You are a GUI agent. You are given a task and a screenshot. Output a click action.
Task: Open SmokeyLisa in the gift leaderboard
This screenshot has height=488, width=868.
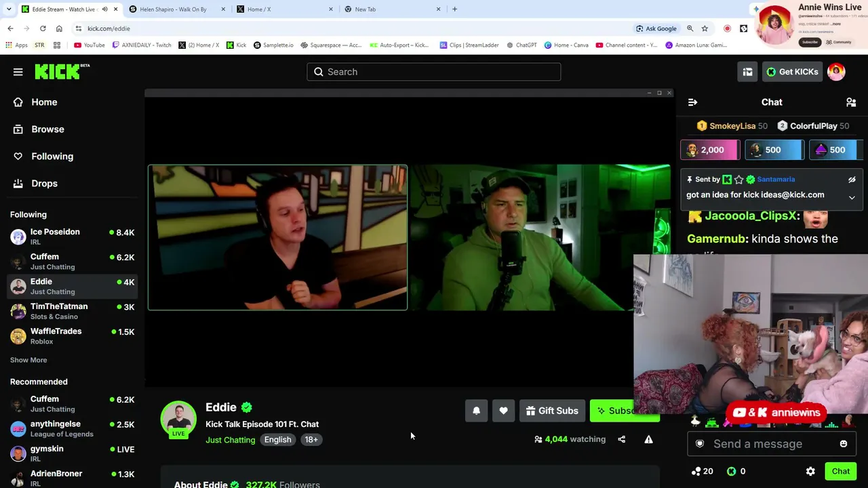click(x=732, y=126)
